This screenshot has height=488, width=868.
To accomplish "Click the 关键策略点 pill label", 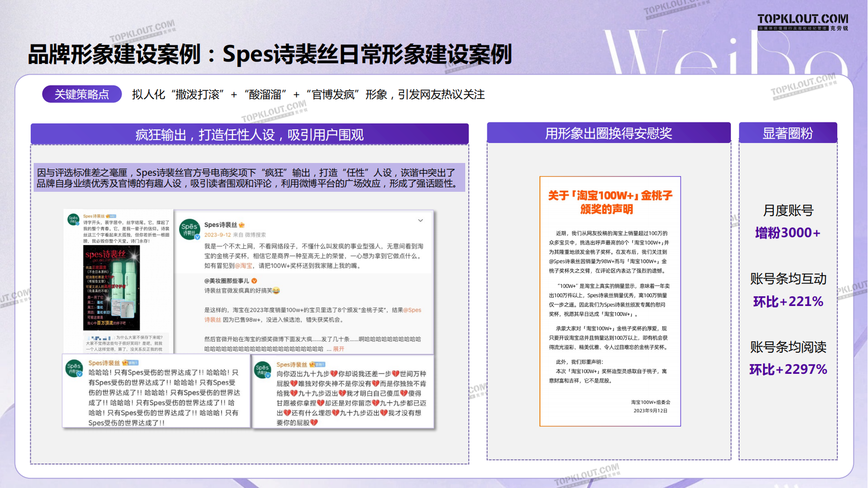I will [x=82, y=94].
